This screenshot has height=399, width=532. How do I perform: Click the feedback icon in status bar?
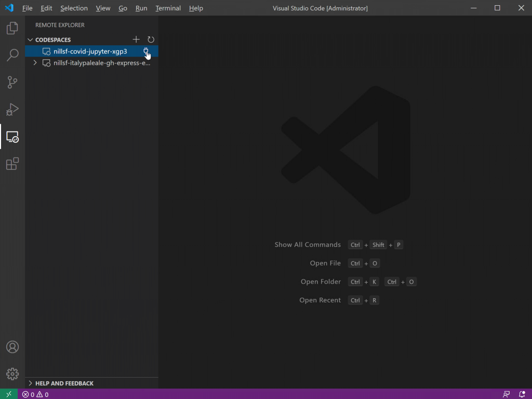coord(506,394)
